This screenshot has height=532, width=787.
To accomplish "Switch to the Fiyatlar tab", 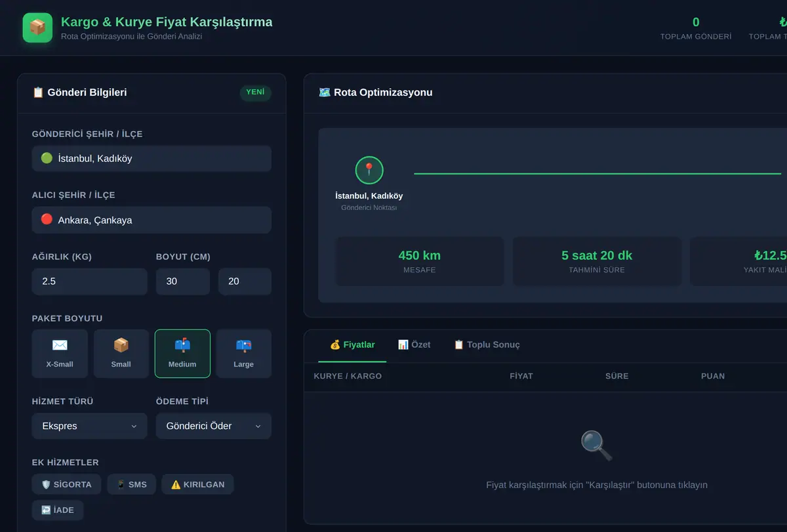I will [x=352, y=345].
